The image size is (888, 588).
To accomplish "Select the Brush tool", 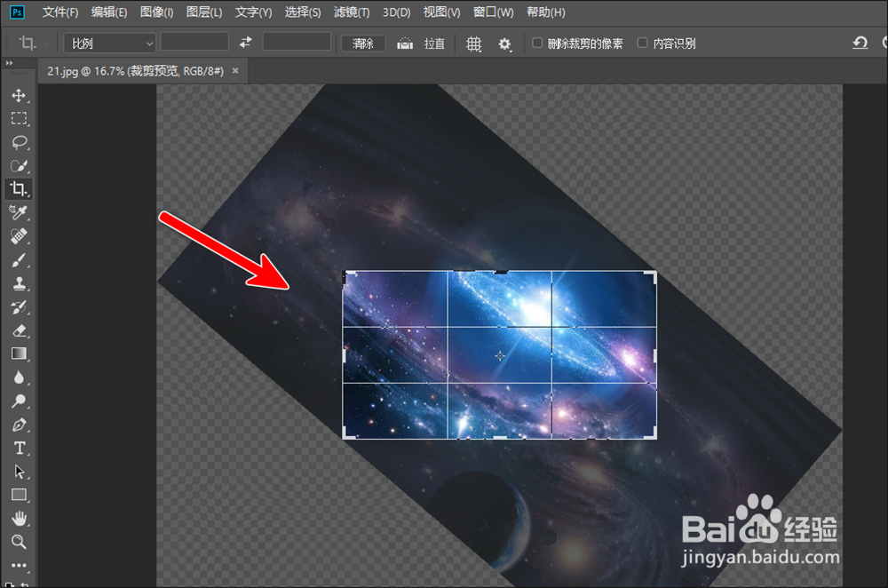I will pos(19,260).
